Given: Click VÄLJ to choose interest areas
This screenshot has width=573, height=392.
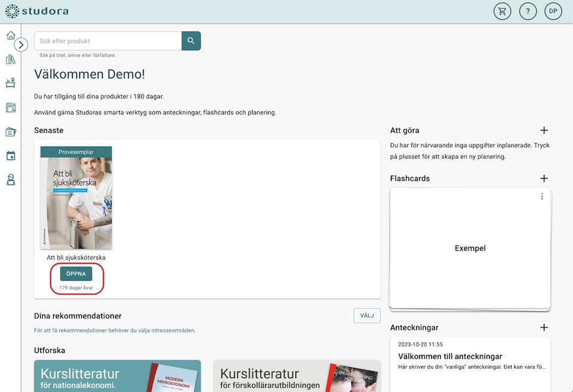Looking at the screenshot, I should (x=366, y=316).
